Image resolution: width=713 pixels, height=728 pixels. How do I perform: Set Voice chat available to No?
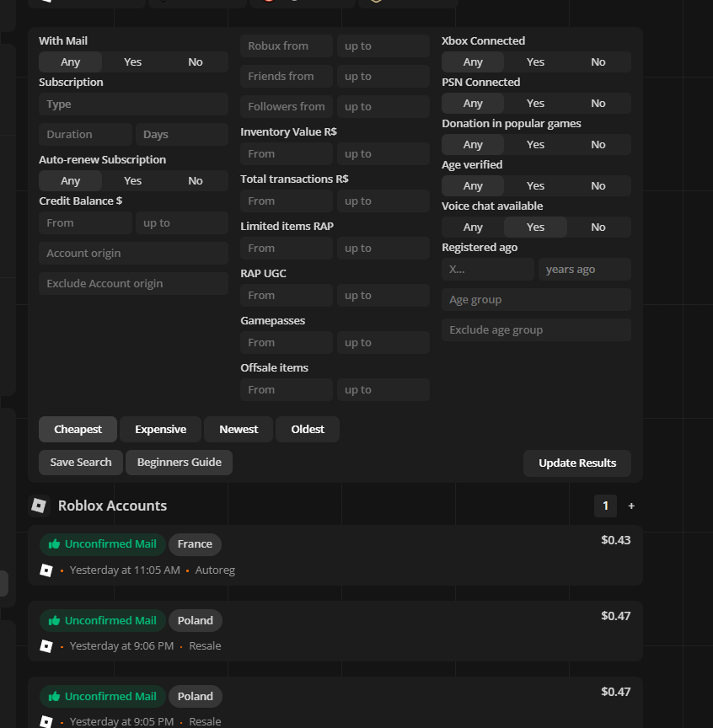click(598, 227)
